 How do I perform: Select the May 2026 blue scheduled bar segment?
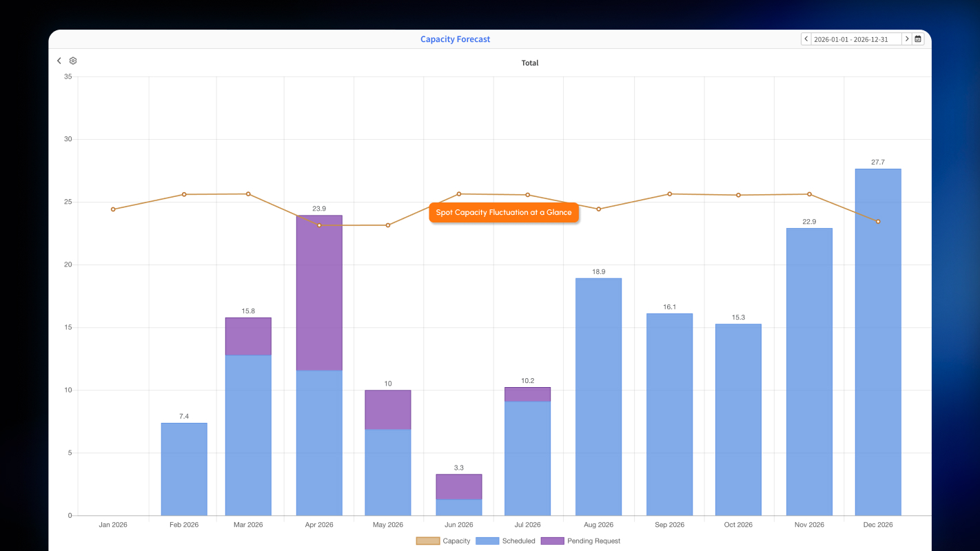[x=388, y=472]
